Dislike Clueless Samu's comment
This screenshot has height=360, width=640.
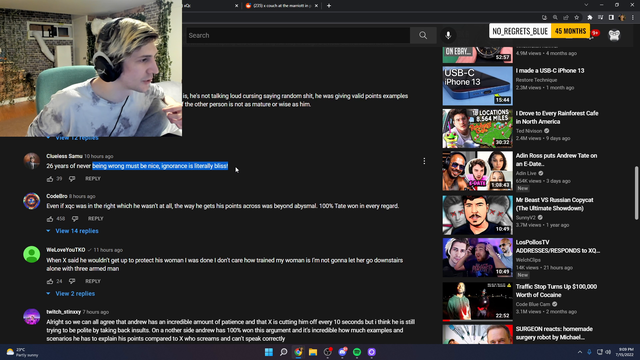click(x=72, y=179)
